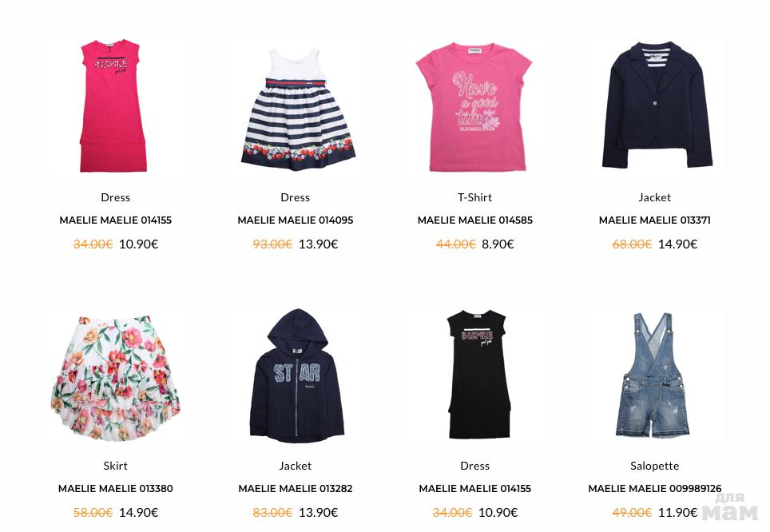Click the T-Shirt category label
Image resolution: width=770 pixels, height=532 pixels.
coord(475,197)
